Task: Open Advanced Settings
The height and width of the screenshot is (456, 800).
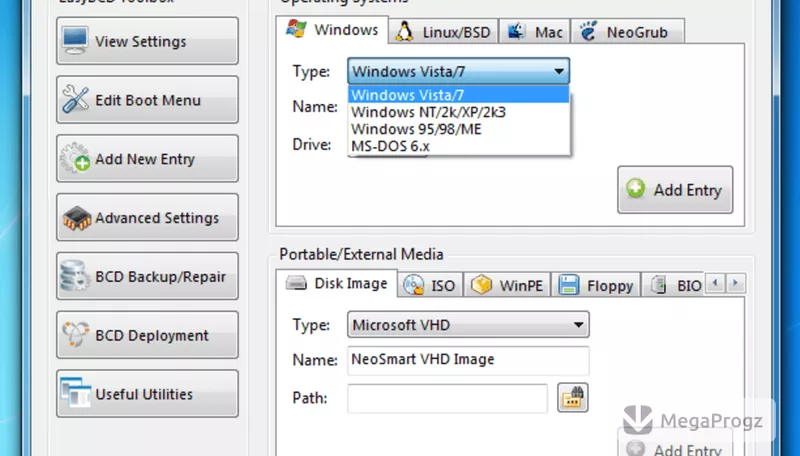Action: [147, 217]
